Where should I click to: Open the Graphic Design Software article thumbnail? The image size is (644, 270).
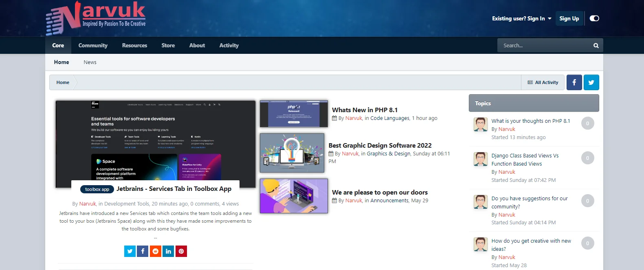[292, 153]
